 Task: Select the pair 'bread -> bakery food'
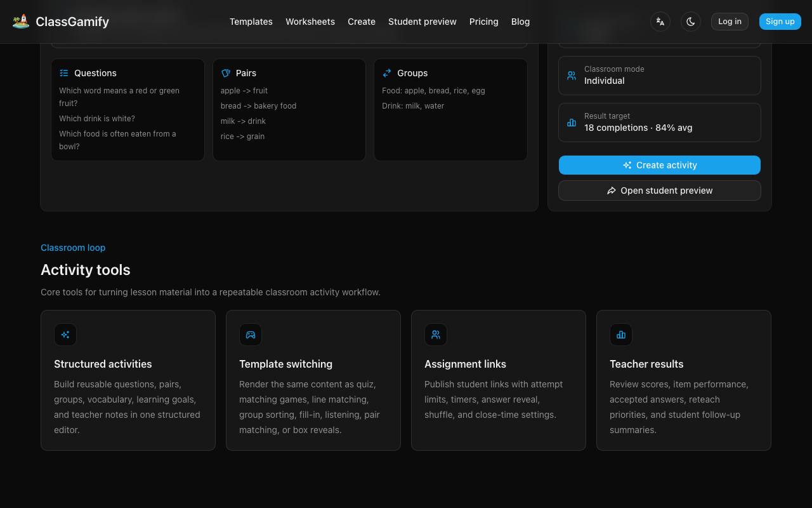pyautogui.click(x=258, y=106)
